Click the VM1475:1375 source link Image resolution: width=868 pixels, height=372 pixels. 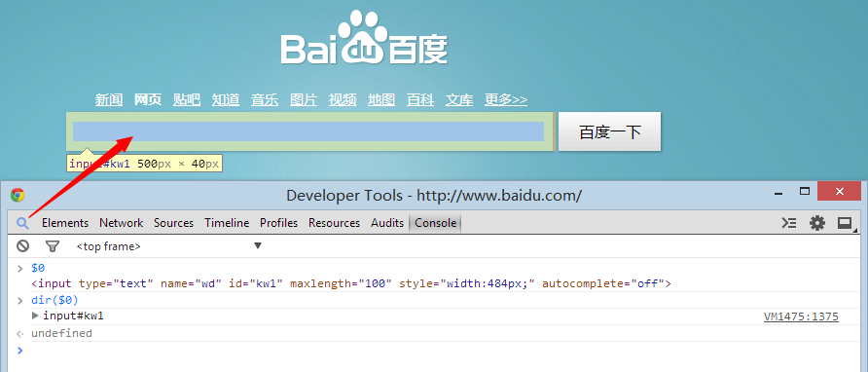(x=801, y=316)
